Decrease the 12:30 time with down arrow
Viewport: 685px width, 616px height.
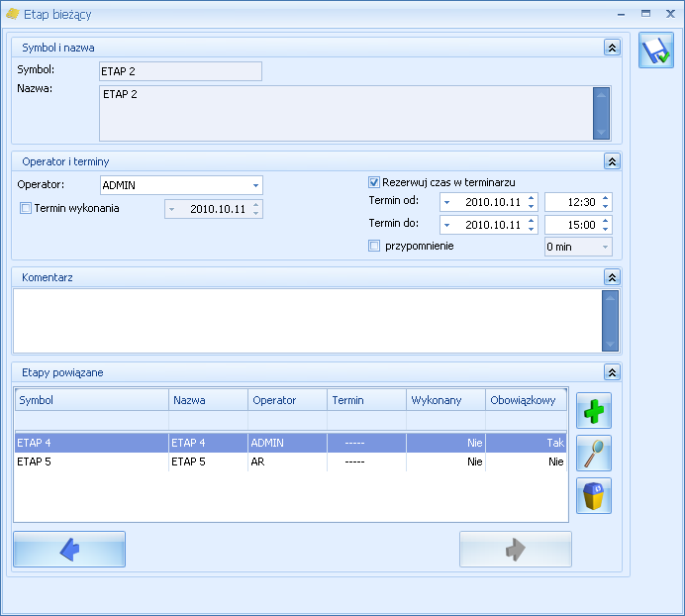coord(605,206)
